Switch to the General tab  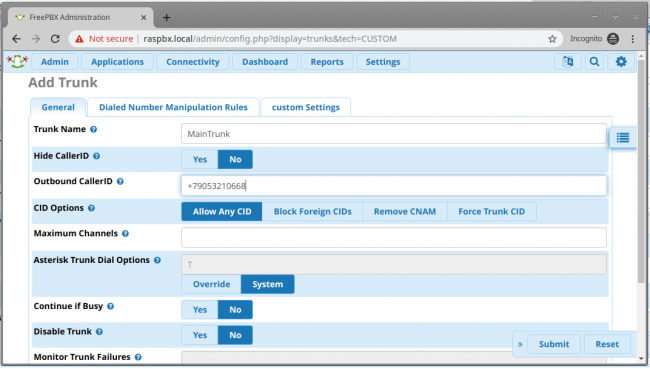click(58, 107)
